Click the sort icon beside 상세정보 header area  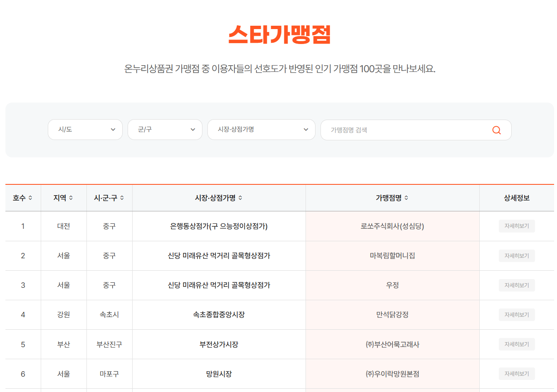point(517,198)
